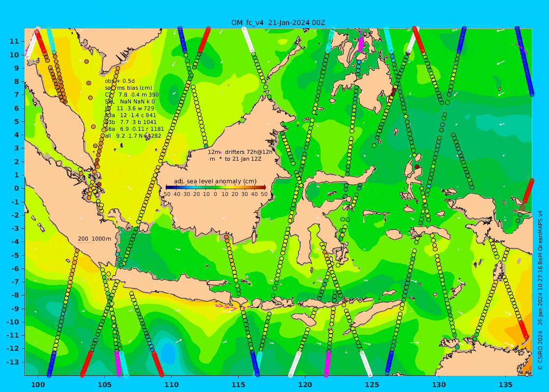Click latitude axis label 3
549x392 pixels.
pyautogui.click(x=17, y=148)
